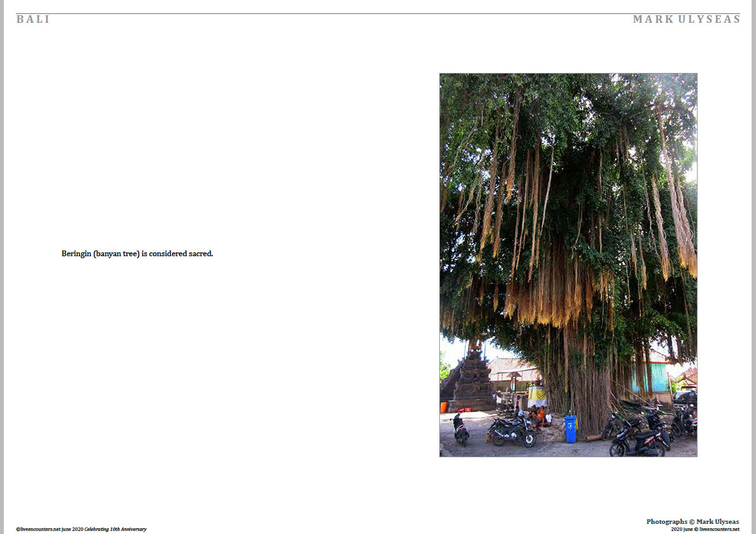Click the yellow and white cloth banner
The image size is (756, 534).
click(537, 396)
